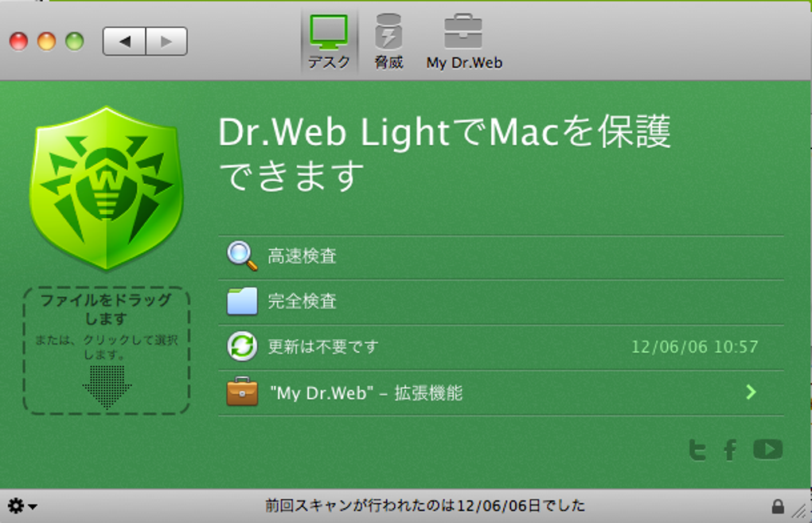Viewport: 812px width, 523px height.
Task: Open "My Dr.Web" – 拡張機能 link
Action: click(x=366, y=393)
